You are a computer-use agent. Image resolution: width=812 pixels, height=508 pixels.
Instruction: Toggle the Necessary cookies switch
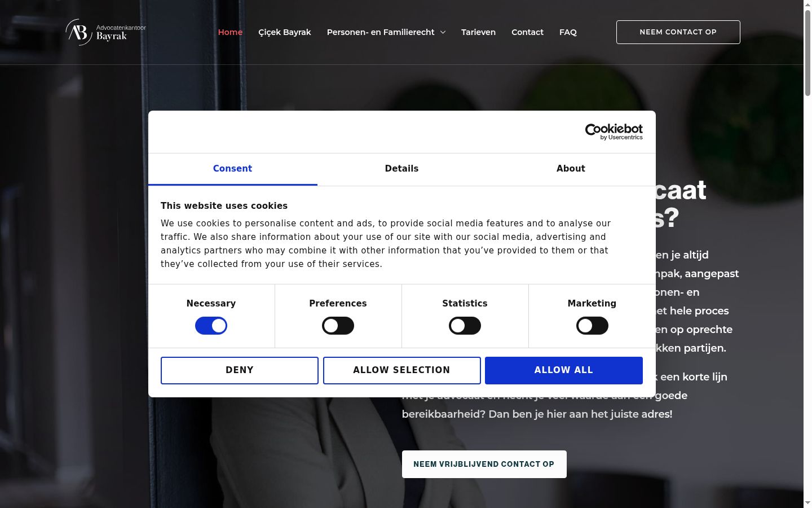pos(211,326)
